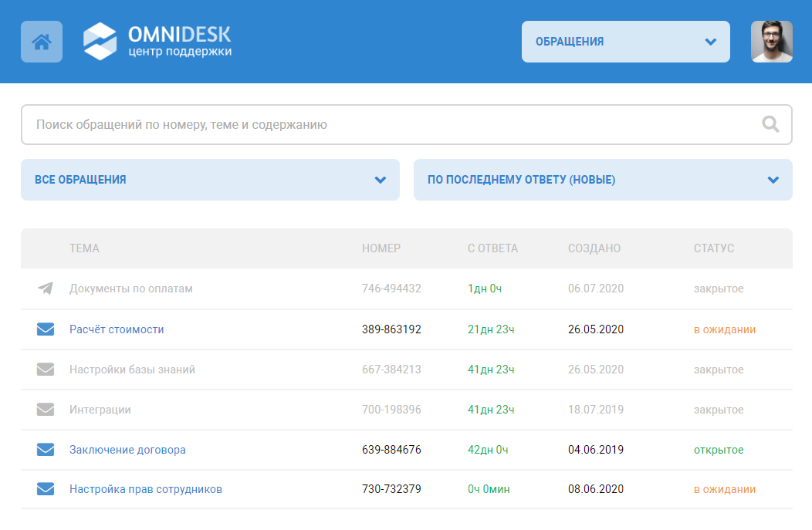Click envelope icon for Настройки базы знаний
This screenshot has width=812, height=530.
(46, 369)
